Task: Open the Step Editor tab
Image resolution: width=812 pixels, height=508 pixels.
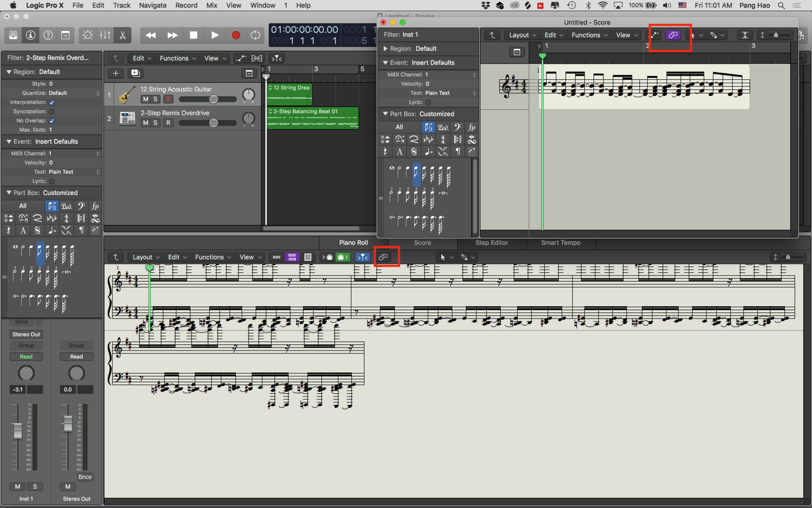Action: tap(492, 243)
